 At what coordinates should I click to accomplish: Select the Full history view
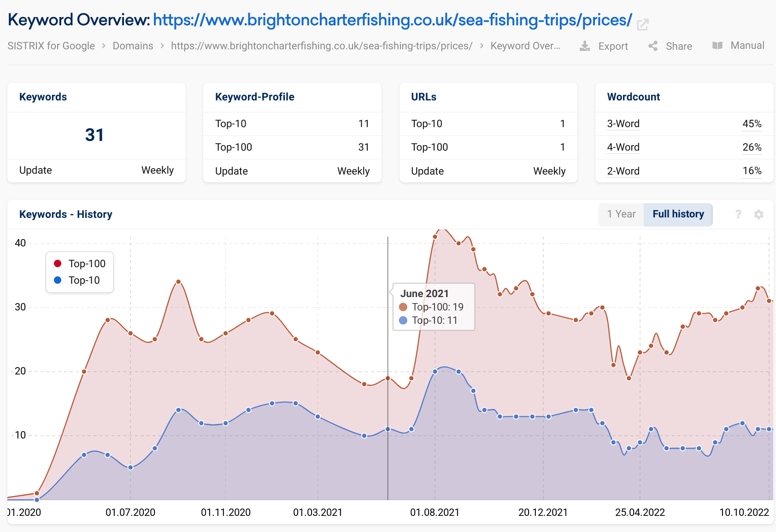coord(678,214)
